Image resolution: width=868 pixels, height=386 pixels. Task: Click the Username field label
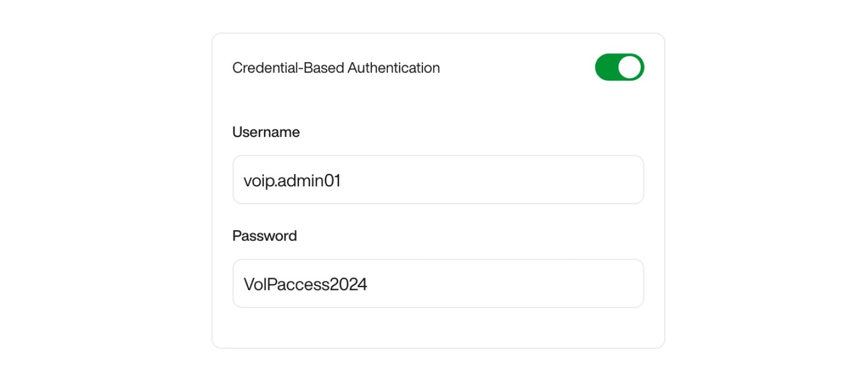tap(266, 132)
